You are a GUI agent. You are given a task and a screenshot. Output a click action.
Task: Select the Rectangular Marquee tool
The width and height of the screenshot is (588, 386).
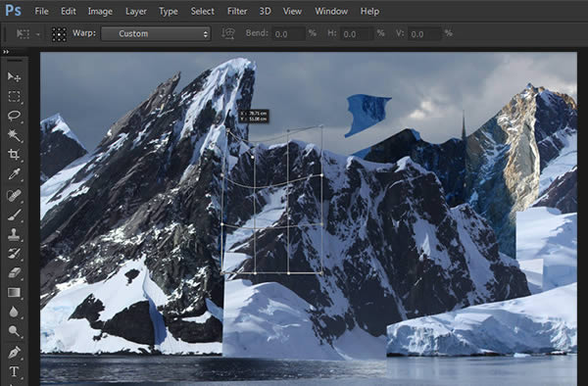[x=14, y=96]
